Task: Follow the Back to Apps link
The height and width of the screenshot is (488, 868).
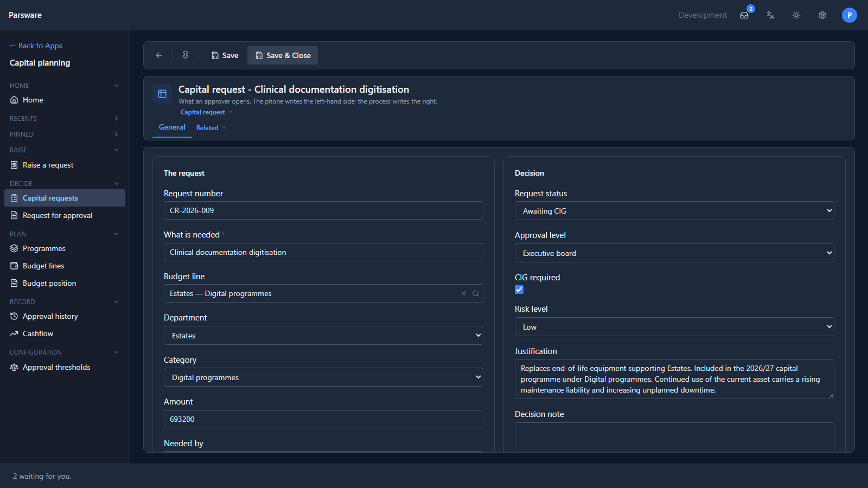Action: [36, 46]
